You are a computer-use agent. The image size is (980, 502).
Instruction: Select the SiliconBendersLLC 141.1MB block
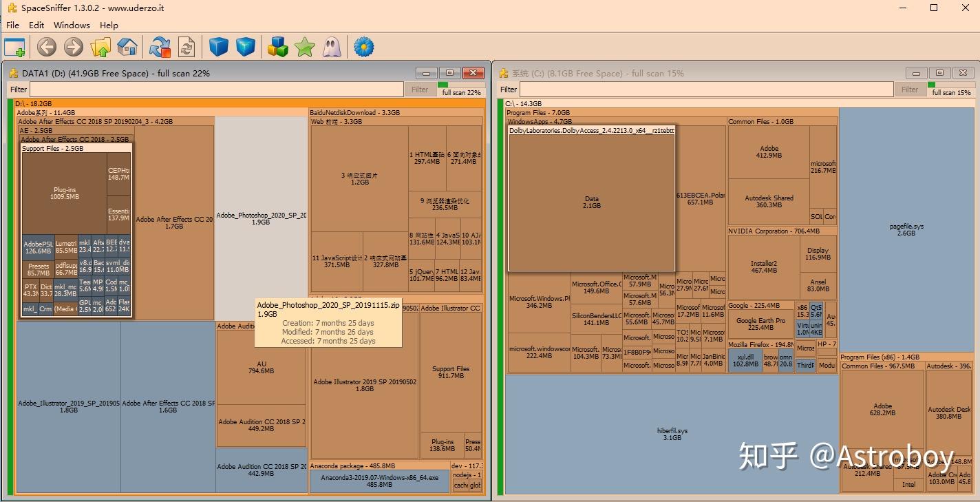tap(596, 319)
